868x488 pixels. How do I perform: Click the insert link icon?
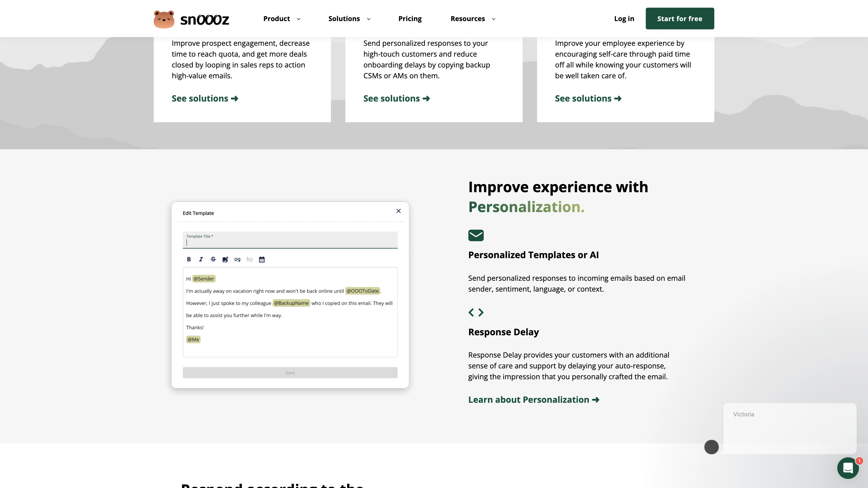237,259
